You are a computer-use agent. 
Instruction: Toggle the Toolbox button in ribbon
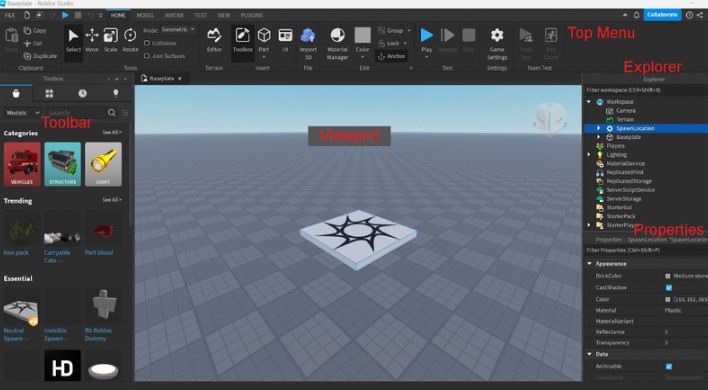(242, 41)
